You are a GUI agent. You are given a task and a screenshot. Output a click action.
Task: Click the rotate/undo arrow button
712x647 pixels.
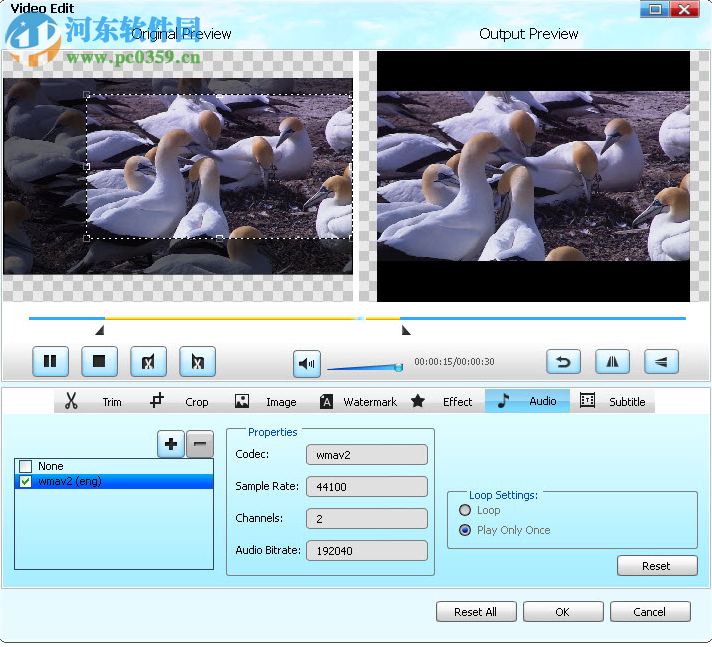[x=564, y=361]
